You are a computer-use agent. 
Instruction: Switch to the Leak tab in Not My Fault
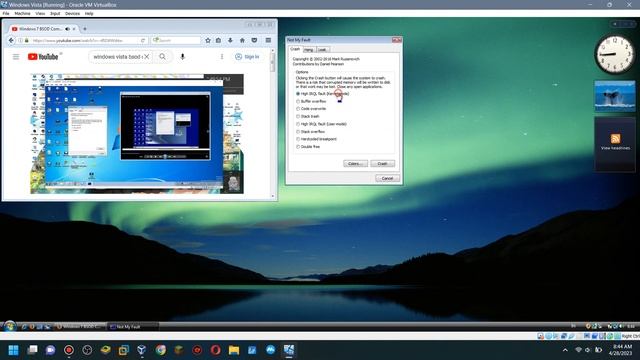pos(322,49)
